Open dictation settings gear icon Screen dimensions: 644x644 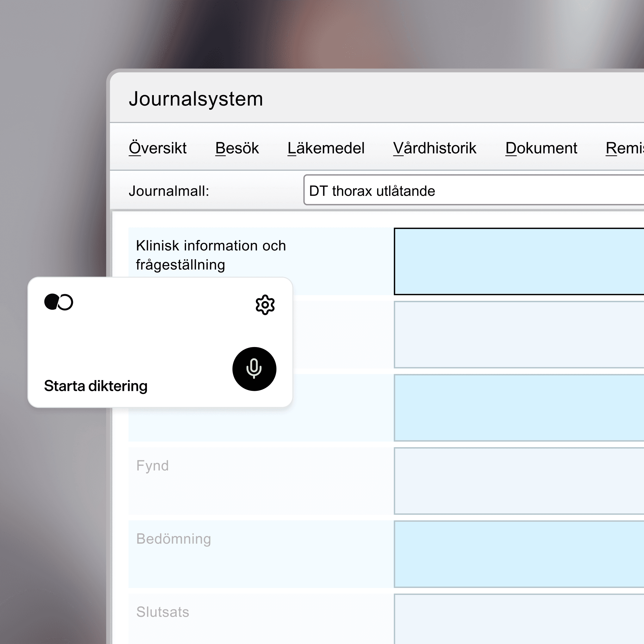tap(265, 305)
